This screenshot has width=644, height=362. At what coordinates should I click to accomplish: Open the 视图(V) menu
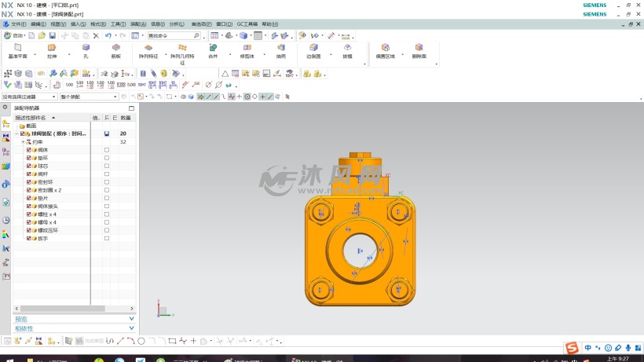point(58,24)
